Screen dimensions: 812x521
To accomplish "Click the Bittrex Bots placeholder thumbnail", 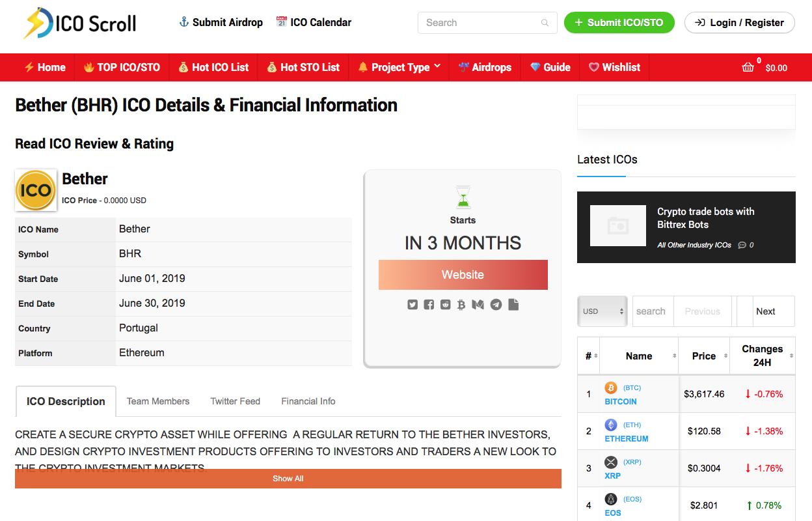I will click(x=618, y=226).
